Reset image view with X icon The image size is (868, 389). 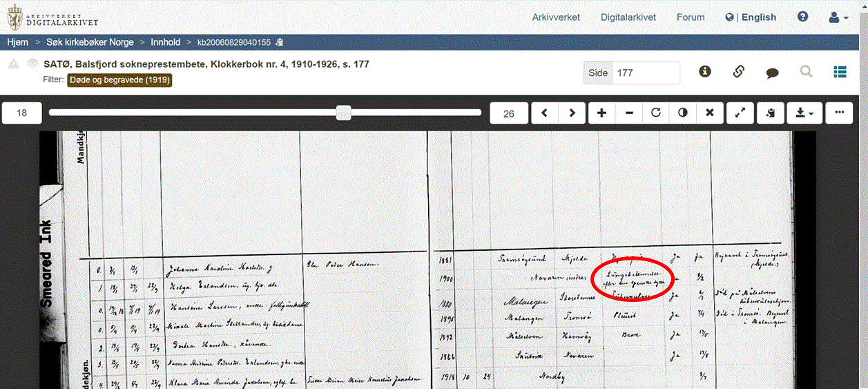coord(709,113)
